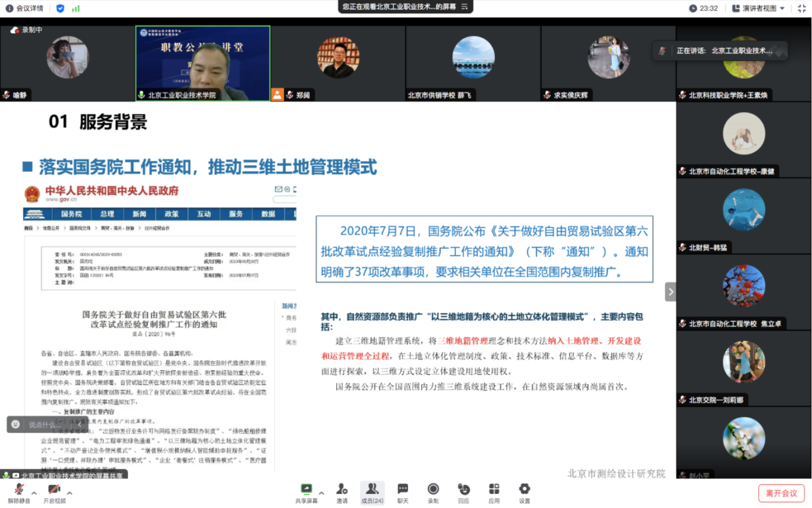The width and height of the screenshot is (812, 508).
Task: Expand the side panel chevron arrow
Action: tap(670, 292)
